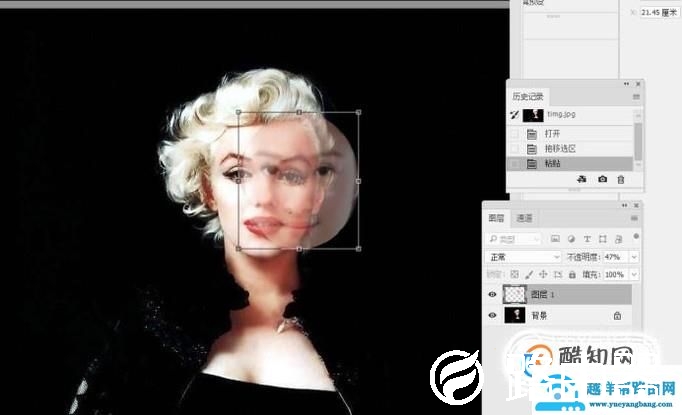This screenshot has height=415, width=682.
Task: Click bottom-right transform handle on canvas
Action: click(x=358, y=249)
